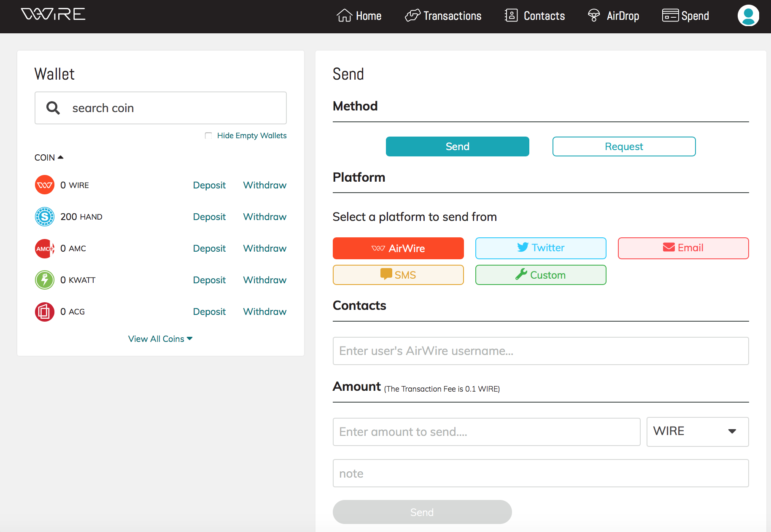Toggle Hide Empty Wallets checkbox

coord(208,135)
